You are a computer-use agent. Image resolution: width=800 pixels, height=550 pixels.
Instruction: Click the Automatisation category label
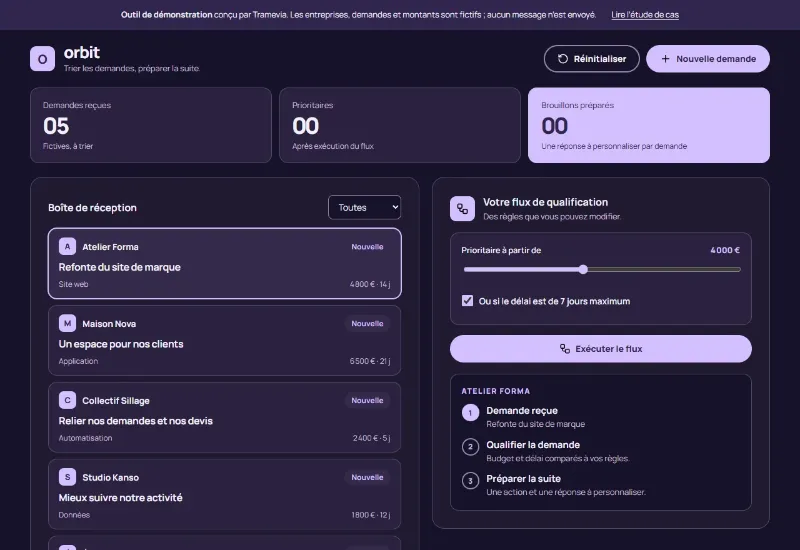tap(85, 438)
